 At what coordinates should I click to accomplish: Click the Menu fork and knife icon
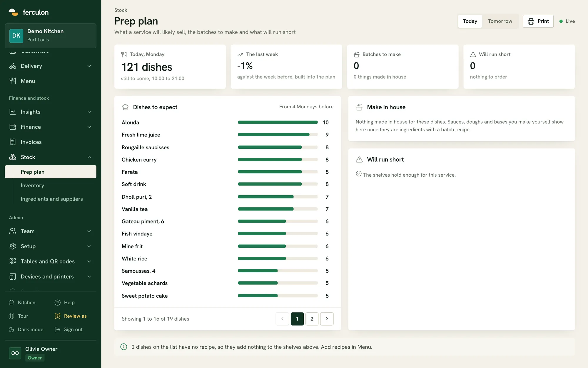[x=13, y=81]
